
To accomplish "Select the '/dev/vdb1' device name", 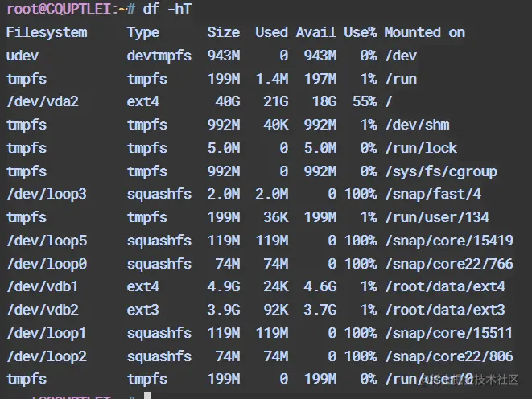I will click(x=43, y=287).
